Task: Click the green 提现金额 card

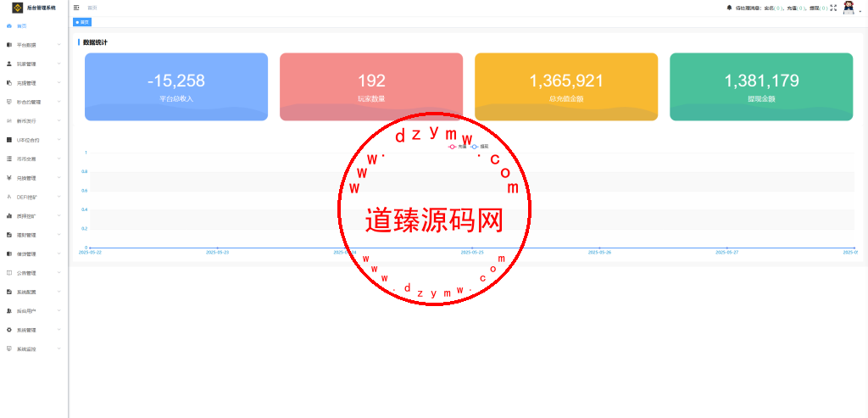Action: point(761,87)
